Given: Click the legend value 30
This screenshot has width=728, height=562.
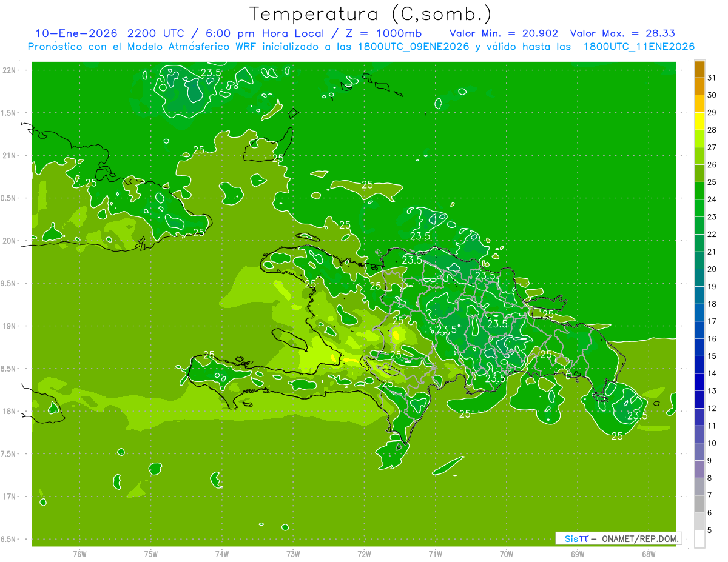Looking at the screenshot, I should [x=712, y=95].
